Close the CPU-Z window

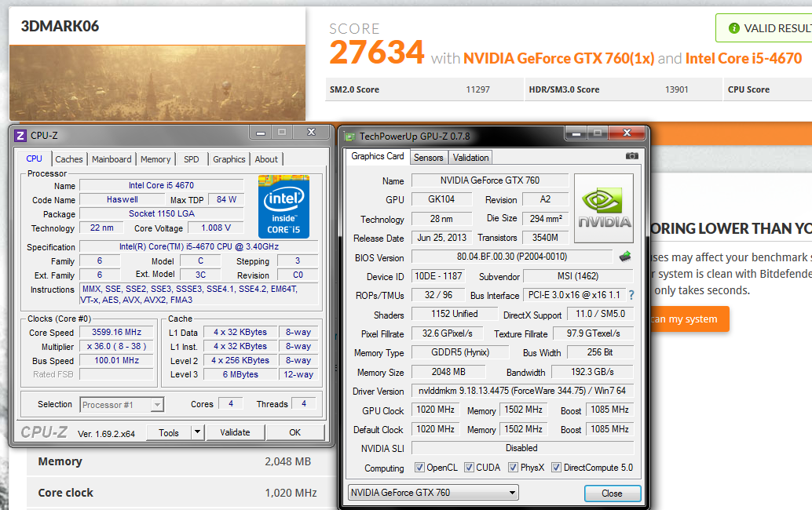coord(311,133)
